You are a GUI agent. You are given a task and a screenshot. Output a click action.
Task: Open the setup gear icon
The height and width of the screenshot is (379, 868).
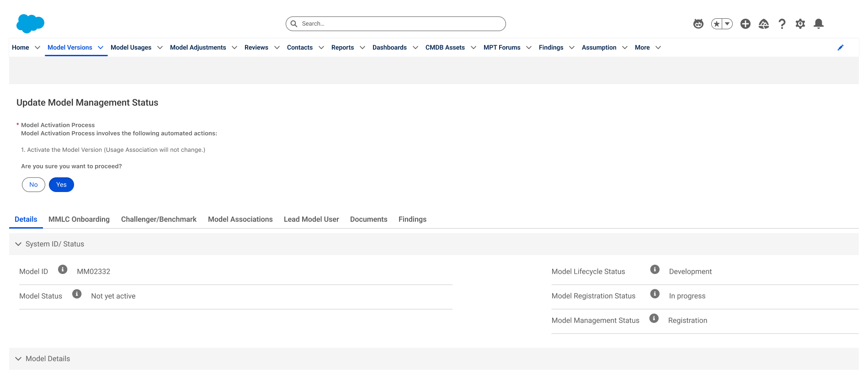point(800,24)
